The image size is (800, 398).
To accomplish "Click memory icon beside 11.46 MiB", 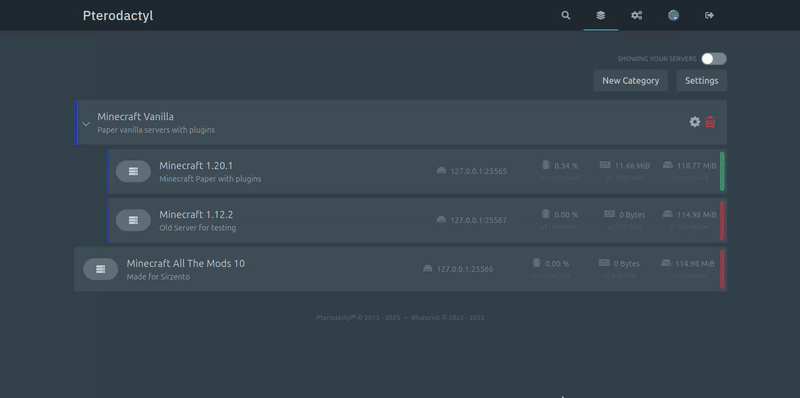I will click(605, 165).
